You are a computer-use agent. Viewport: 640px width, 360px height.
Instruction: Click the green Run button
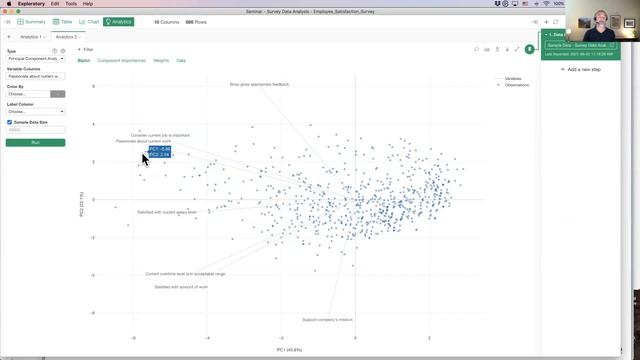[x=36, y=142]
